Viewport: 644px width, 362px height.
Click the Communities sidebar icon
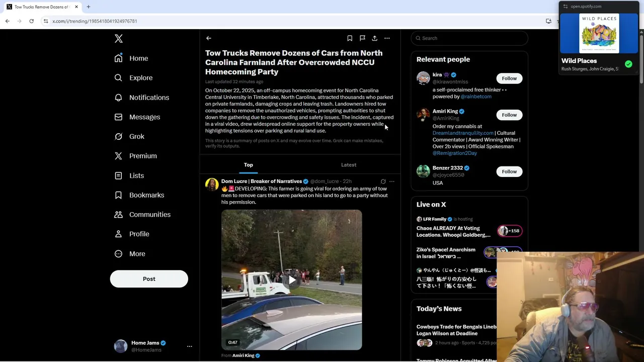[x=118, y=215]
